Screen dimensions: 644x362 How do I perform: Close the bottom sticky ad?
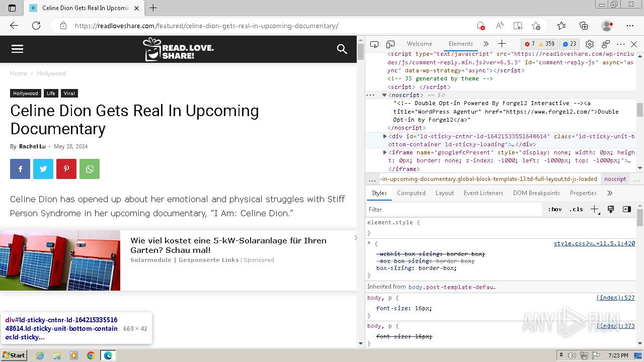[x=355, y=237]
